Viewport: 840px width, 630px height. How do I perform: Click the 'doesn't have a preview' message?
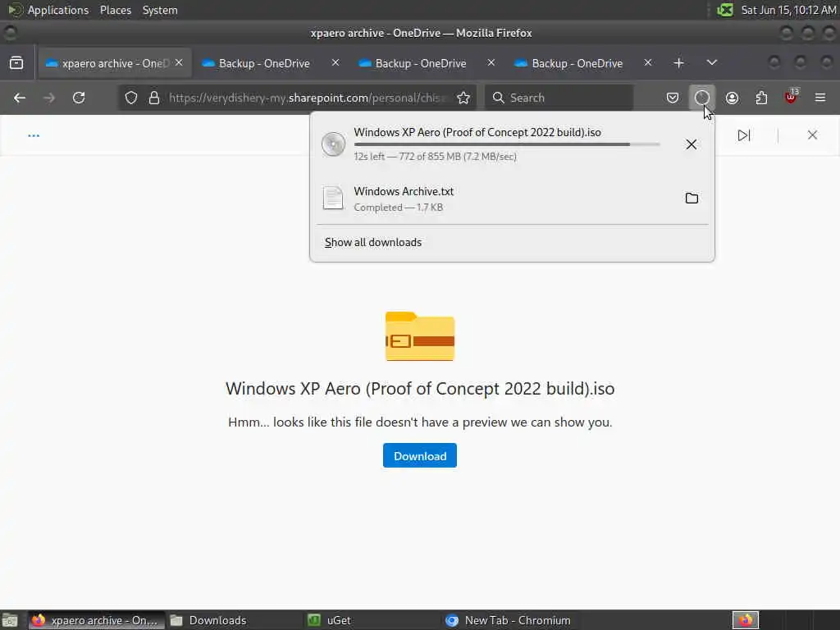(x=420, y=422)
